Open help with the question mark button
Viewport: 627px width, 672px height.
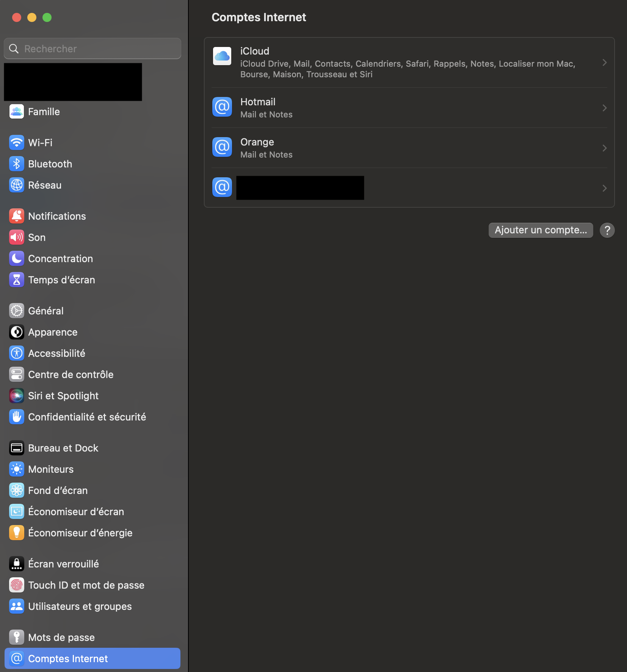tap(607, 230)
